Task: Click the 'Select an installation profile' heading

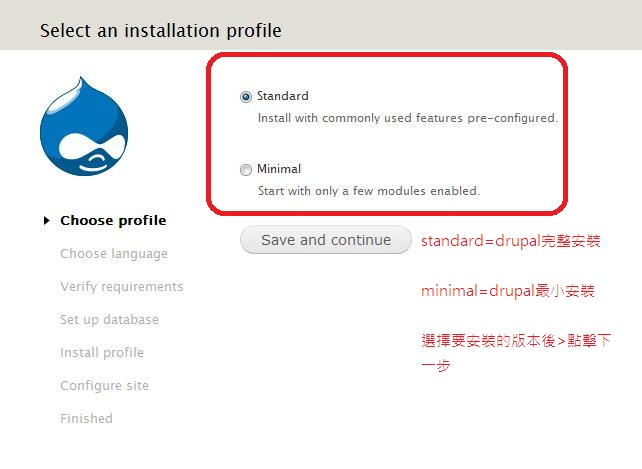Action: point(161,31)
